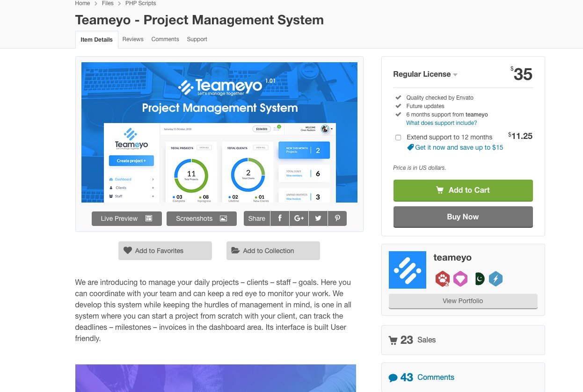Image resolution: width=583 pixels, height=392 pixels.
Task: Click the cart icon in the Add to Cart button
Action: pyautogui.click(x=440, y=190)
